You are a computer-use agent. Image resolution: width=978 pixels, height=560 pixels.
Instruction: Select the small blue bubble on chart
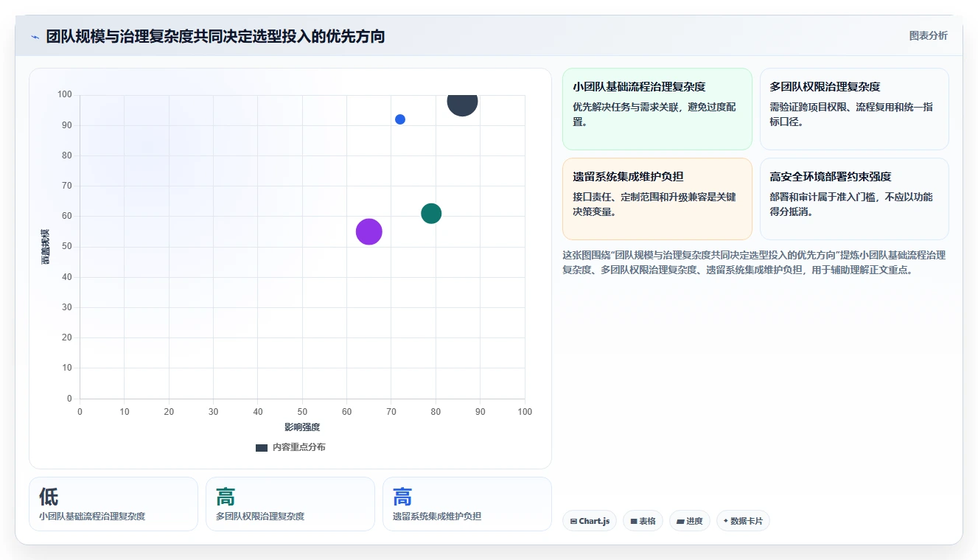coord(400,119)
